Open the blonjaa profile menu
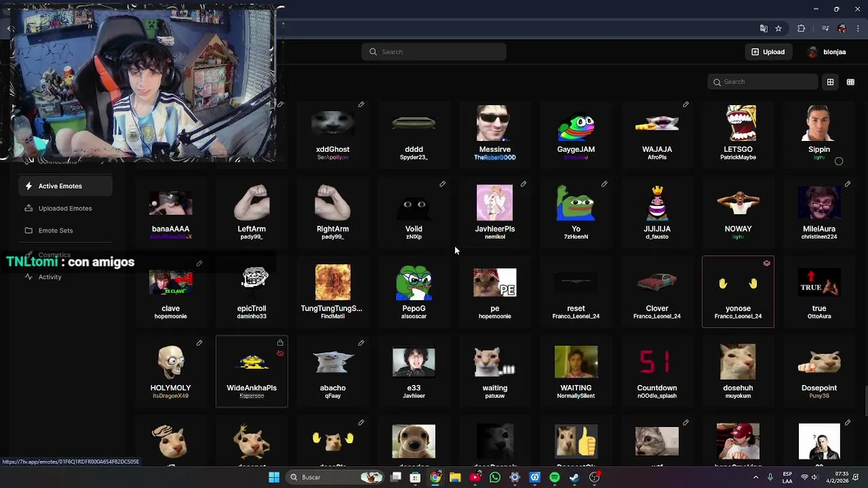868x488 pixels. tap(827, 52)
